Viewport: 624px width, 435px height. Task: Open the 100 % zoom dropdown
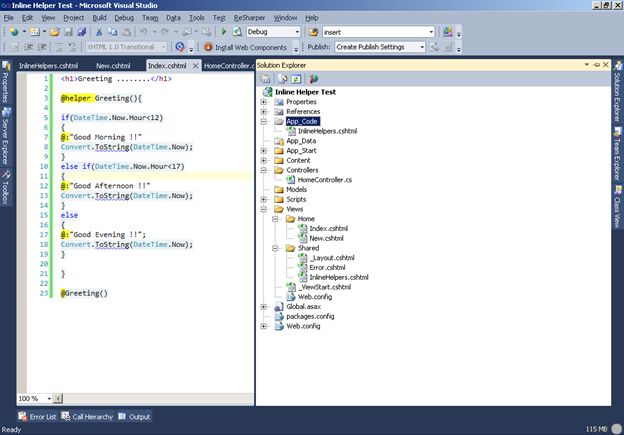click(x=49, y=398)
